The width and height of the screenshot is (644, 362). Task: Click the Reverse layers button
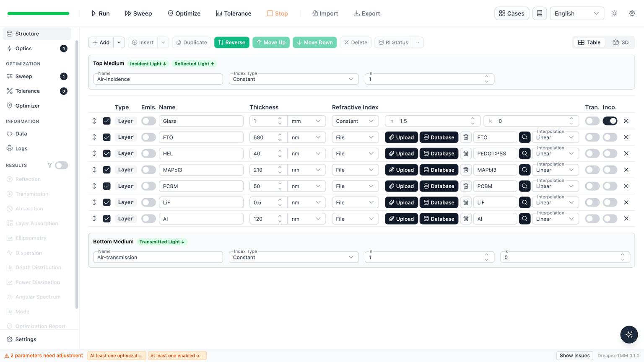(232, 42)
